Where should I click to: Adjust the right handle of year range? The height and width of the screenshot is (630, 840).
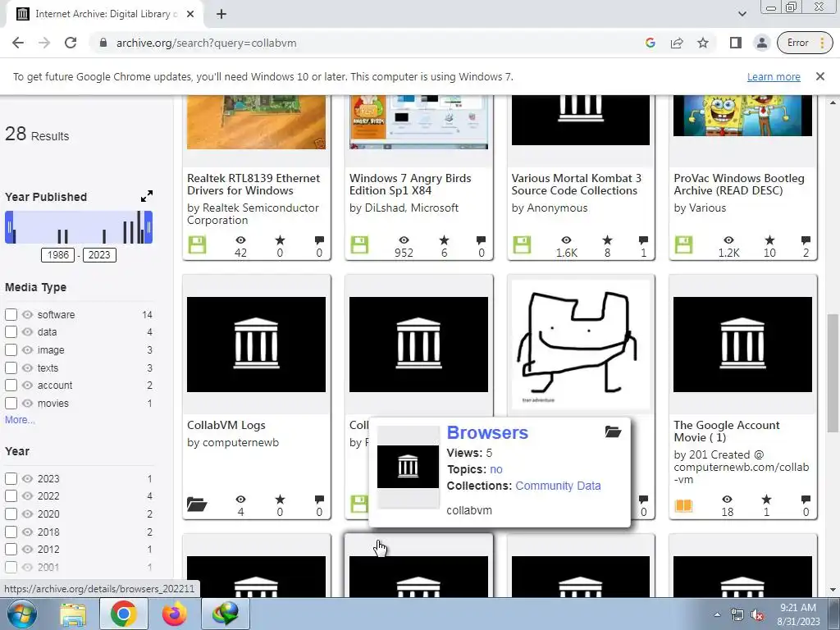148,227
